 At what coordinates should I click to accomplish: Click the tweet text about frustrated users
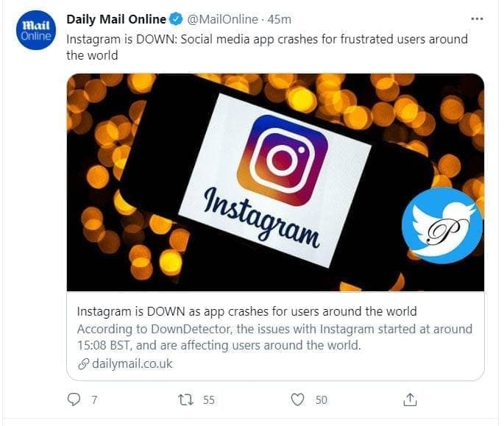pos(267,47)
